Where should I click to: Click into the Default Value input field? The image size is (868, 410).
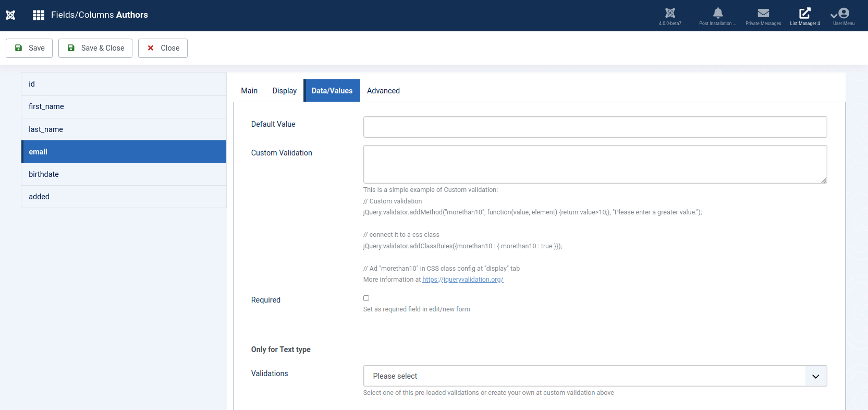595,127
